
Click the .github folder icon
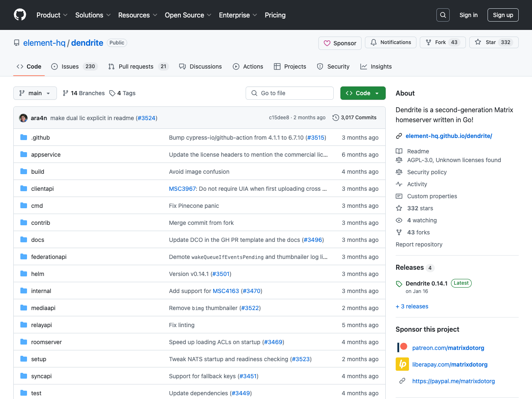24,138
